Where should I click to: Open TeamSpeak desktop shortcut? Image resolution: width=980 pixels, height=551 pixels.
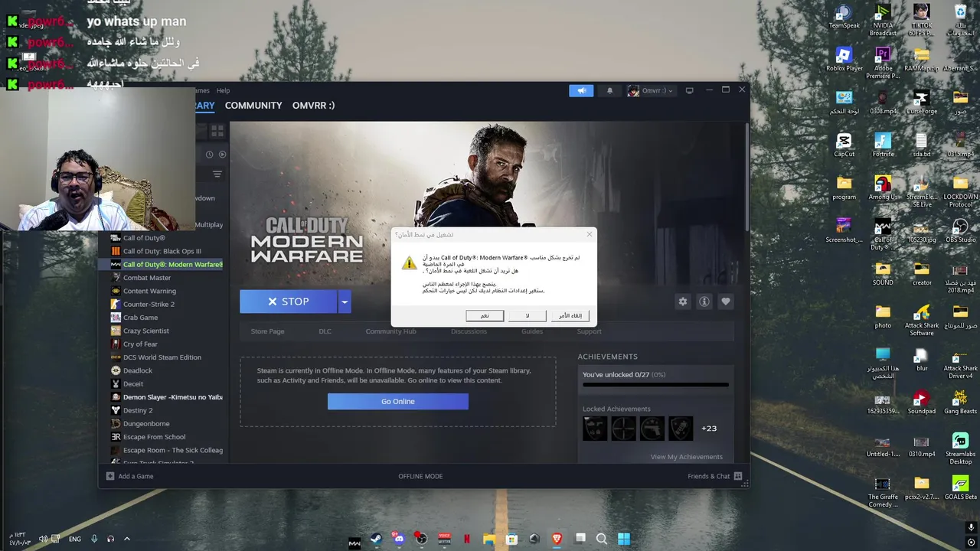point(844,16)
